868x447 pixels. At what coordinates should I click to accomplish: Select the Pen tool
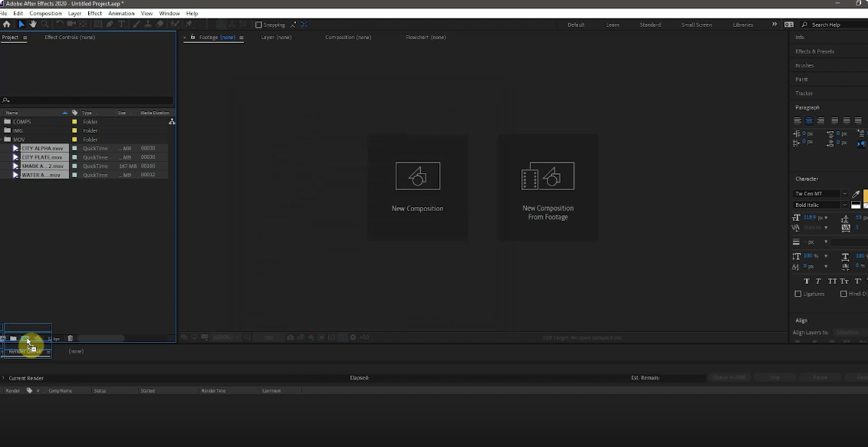pos(110,25)
